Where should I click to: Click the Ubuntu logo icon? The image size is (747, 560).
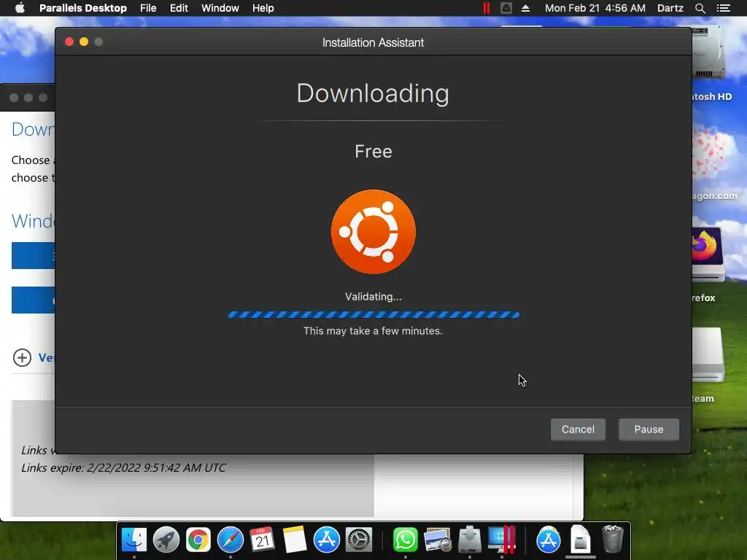(373, 231)
